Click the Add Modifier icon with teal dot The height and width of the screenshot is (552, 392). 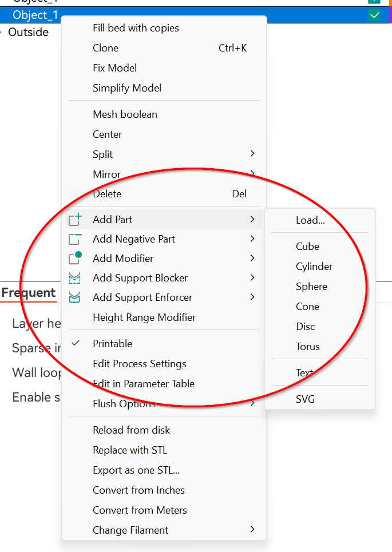click(x=75, y=258)
